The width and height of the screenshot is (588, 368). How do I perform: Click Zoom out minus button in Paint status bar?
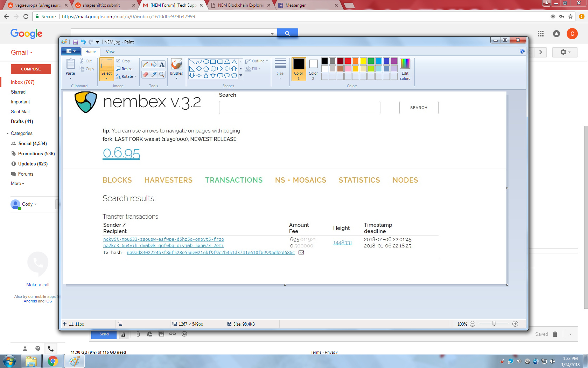472,324
